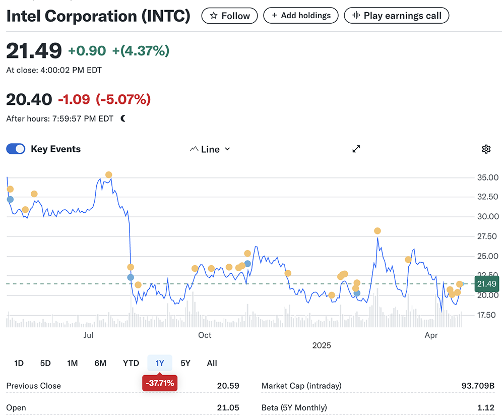The width and height of the screenshot is (504, 420).
Task: Click the plus icon in Add holdings
Action: 275,16
